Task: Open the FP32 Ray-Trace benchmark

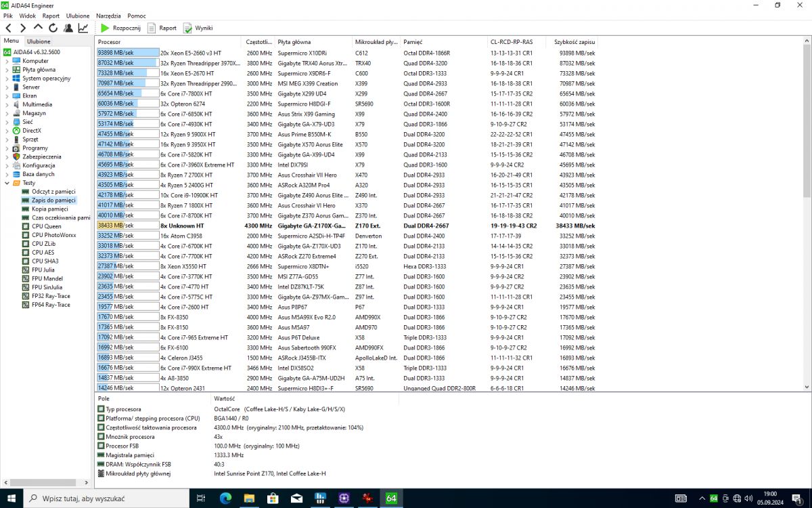Action: pyautogui.click(x=46, y=296)
